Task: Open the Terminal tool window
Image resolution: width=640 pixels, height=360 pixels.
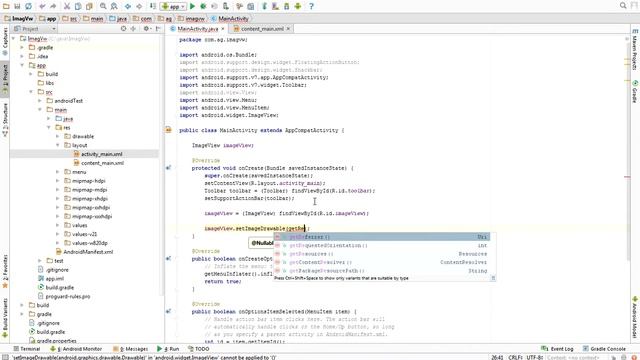Action: [27, 349]
